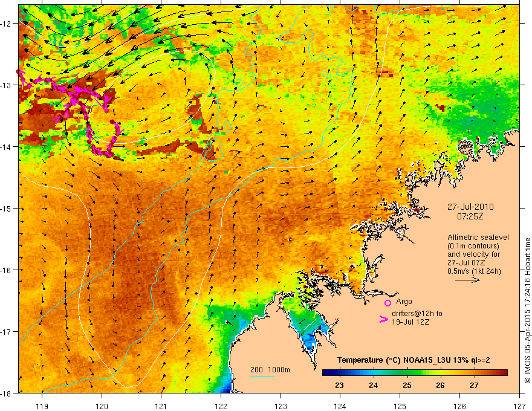Screen dimensions: 532x411
Task: Click the IMOS copyright timestamp text
Action: coord(527,311)
